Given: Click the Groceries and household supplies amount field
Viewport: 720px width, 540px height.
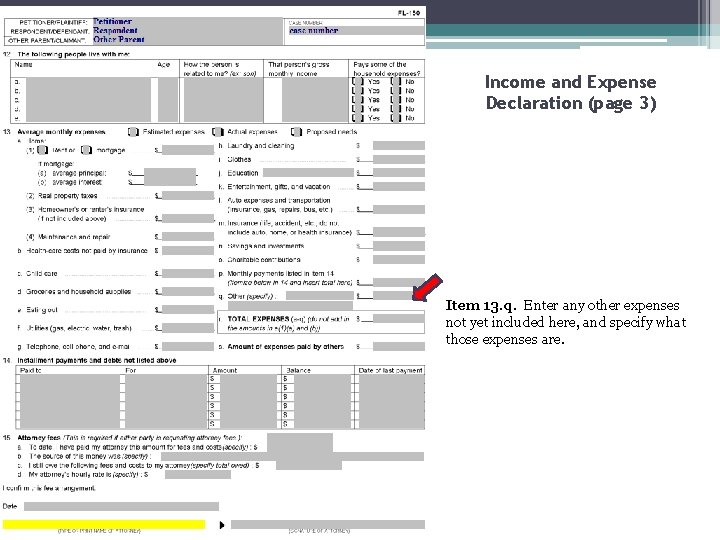Looking at the screenshot, I should [x=188, y=292].
